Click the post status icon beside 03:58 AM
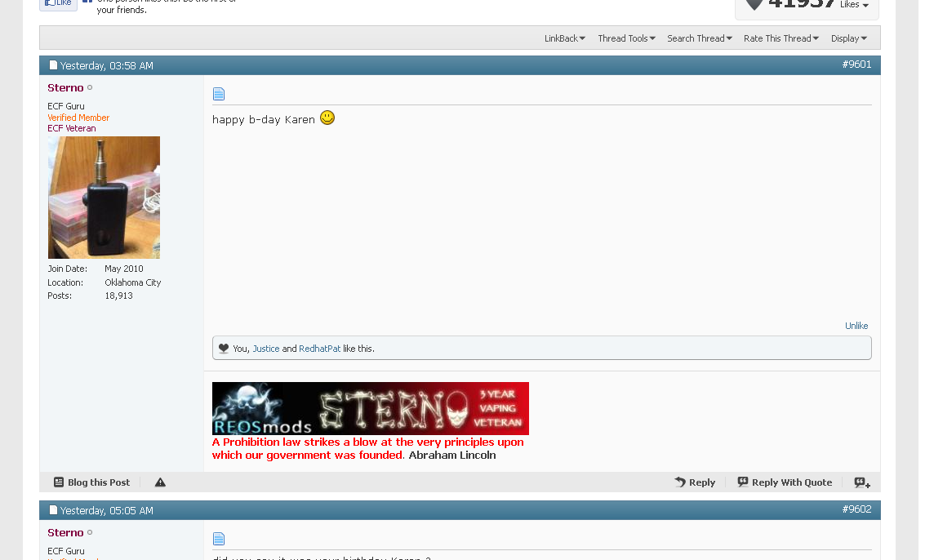Screen dimensions: 934x560 click(x=53, y=65)
